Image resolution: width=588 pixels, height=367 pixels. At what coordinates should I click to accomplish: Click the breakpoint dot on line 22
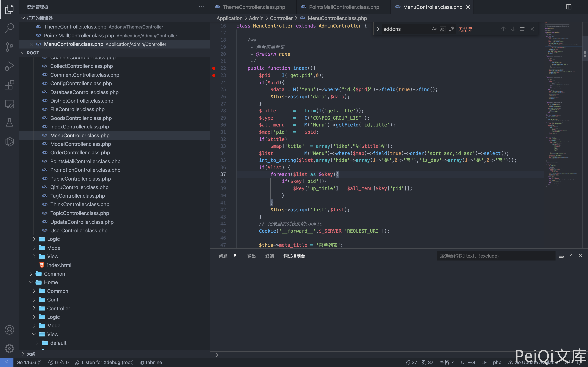(x=214, y=68)
